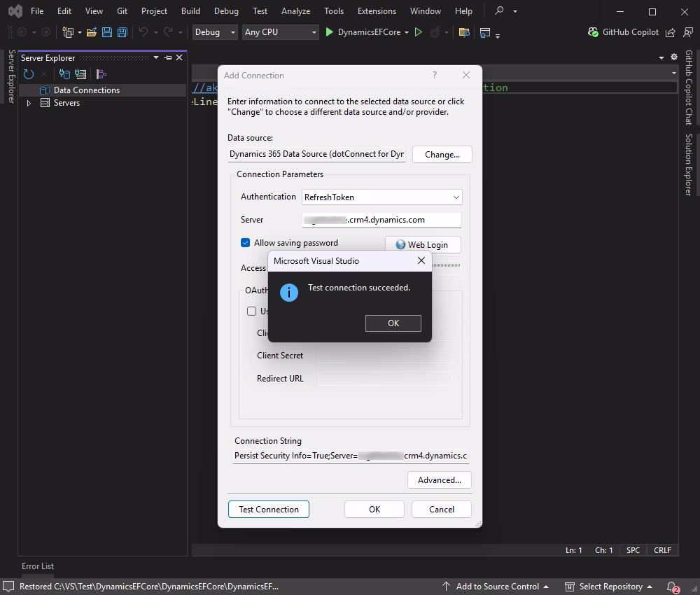Open the notifications bell in the status bar

pyautogui.click(x=672, y=587)
